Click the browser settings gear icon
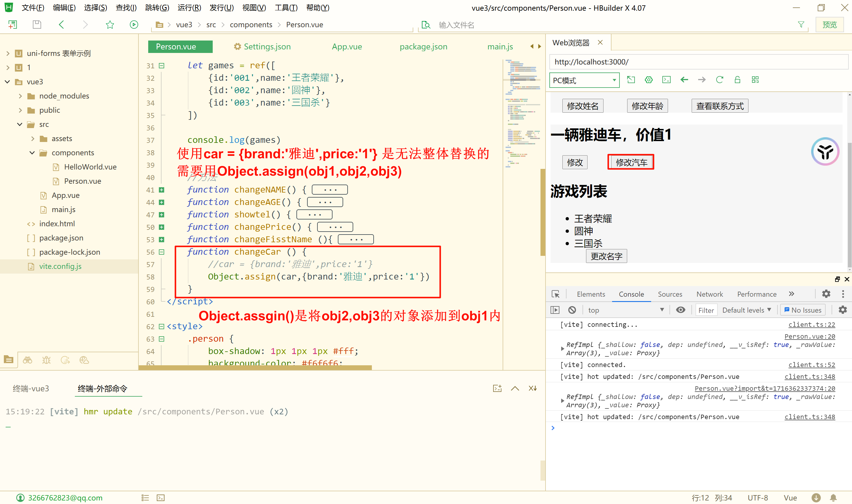 [648, 80]
